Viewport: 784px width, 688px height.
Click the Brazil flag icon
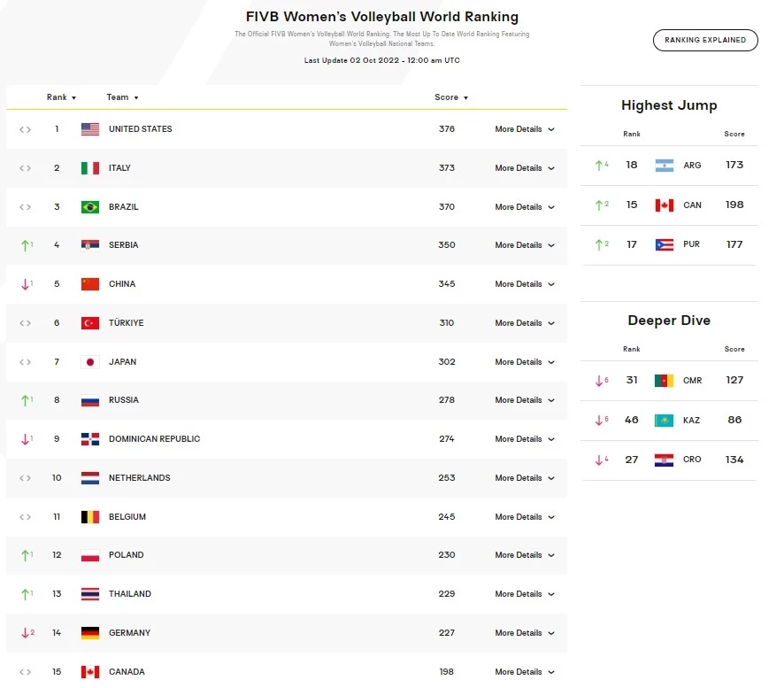89,206
